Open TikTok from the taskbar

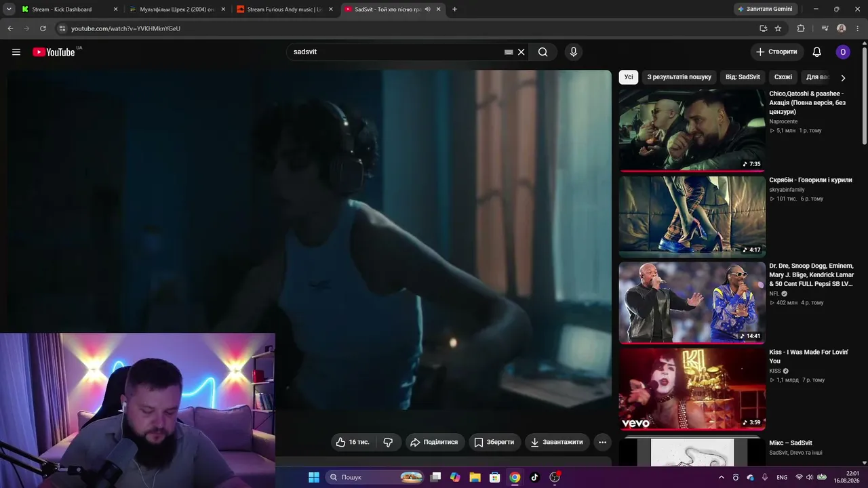(x=534, y=477)
